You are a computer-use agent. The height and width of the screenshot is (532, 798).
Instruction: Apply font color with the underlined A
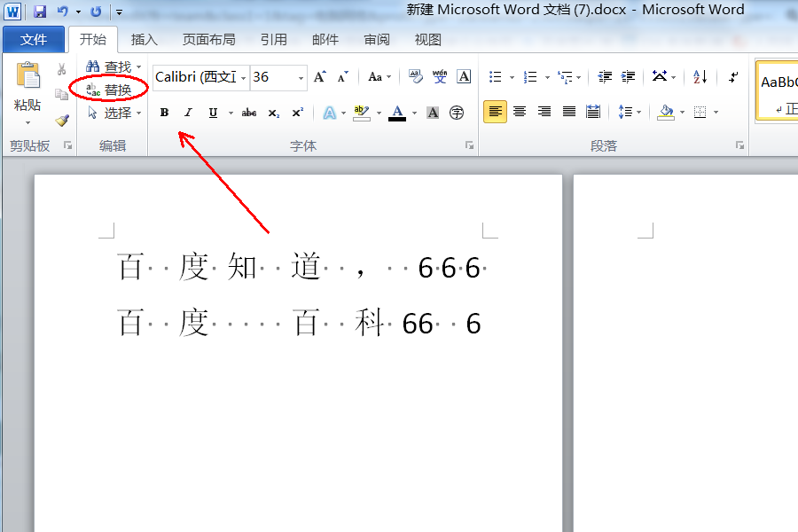(397, 113)
